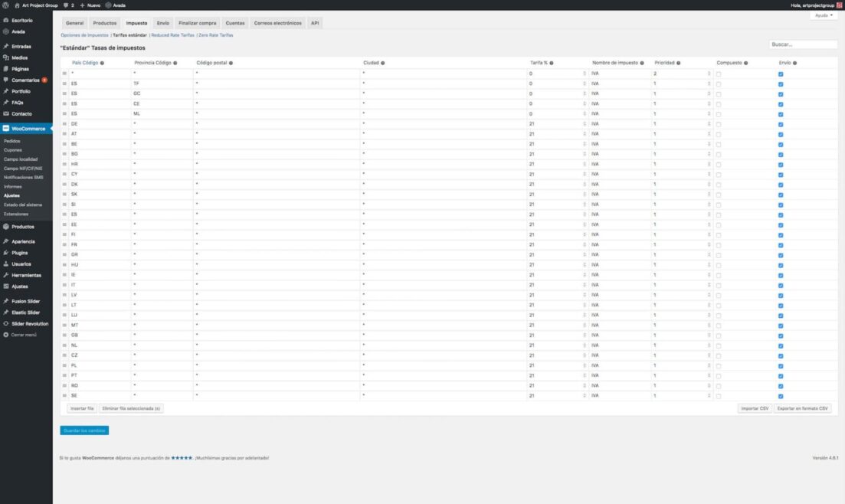Open Elastic Slider in the sidebar
This screenshot has width=845, height=504.
pos(26,313)
